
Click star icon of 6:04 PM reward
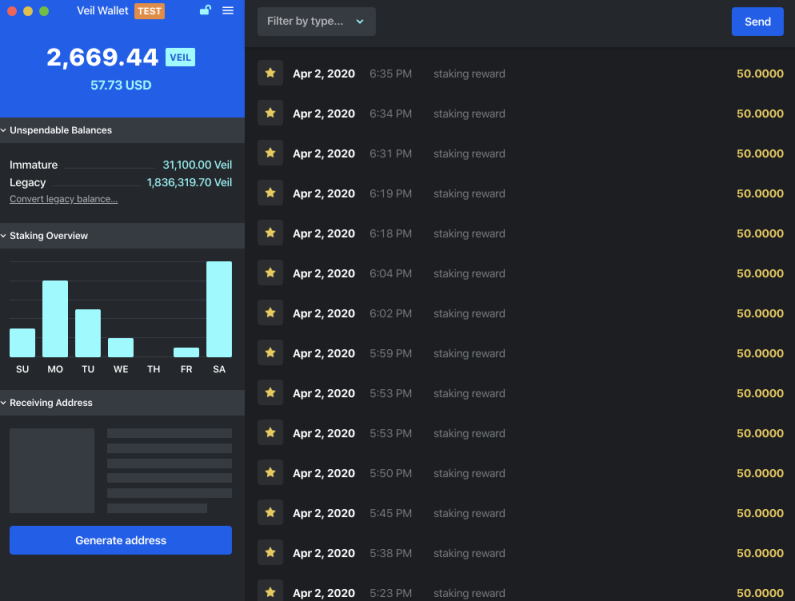(270, 273)
